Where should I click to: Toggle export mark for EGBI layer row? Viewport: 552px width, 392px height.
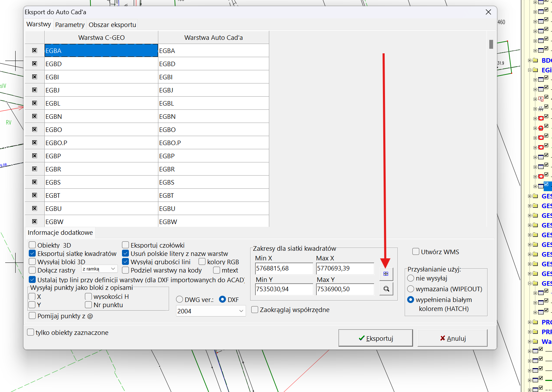(35, 77)
